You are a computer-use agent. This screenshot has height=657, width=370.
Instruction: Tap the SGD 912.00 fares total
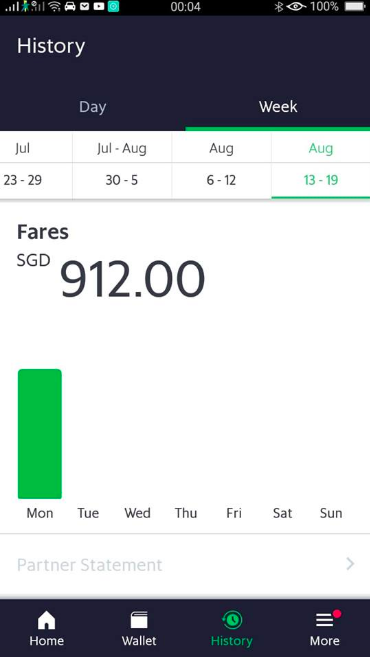(111, 278)
